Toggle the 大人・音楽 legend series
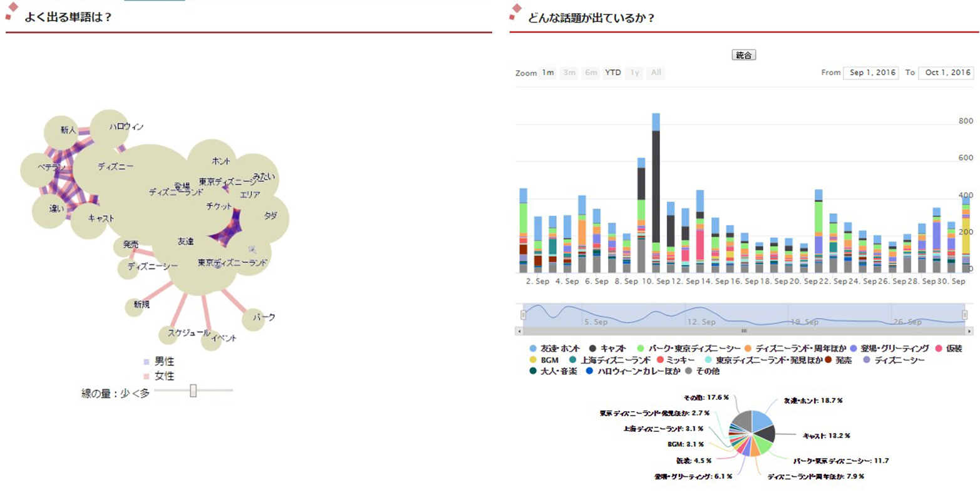Viewport: 980px width, 495px height. 553,371
